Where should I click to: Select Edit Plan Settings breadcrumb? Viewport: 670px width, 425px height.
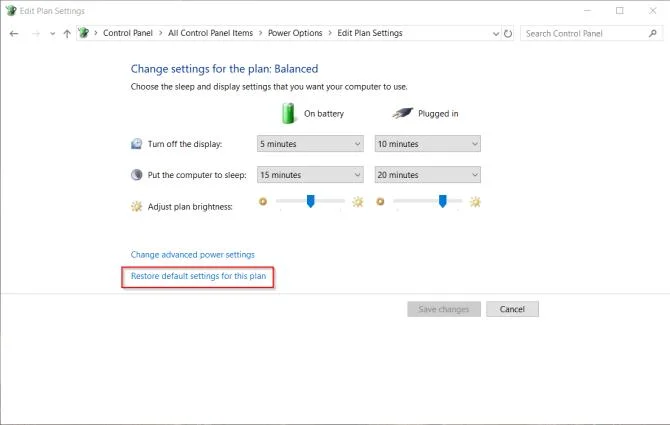(x=370, y=33)
